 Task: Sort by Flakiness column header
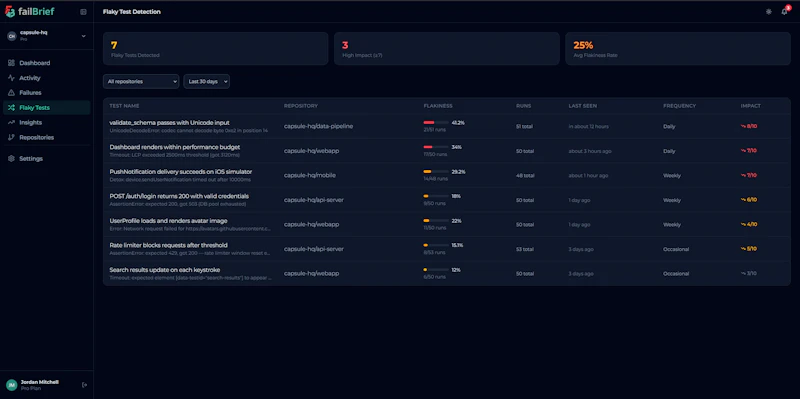click(438, 106)
